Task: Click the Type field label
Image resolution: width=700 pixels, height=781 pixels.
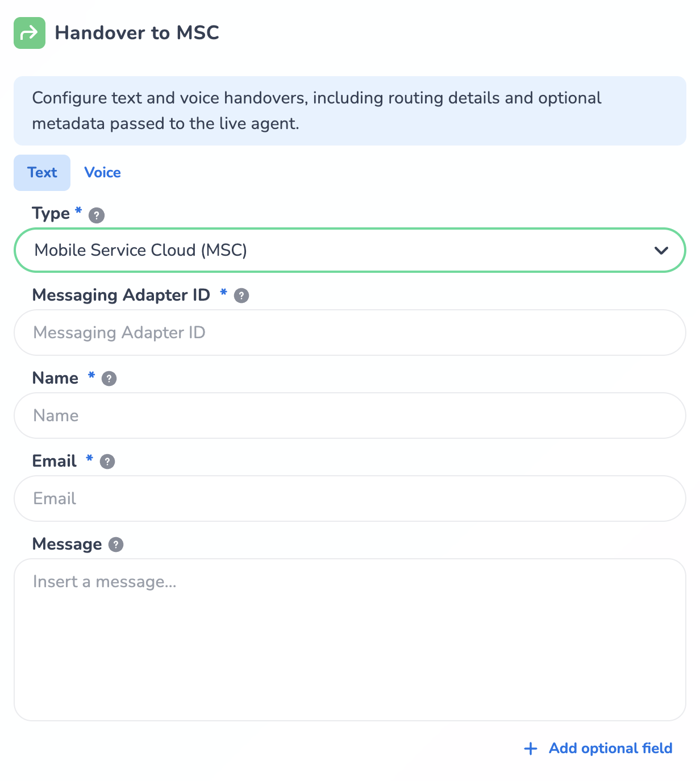Action: click(x=51, y=214)
